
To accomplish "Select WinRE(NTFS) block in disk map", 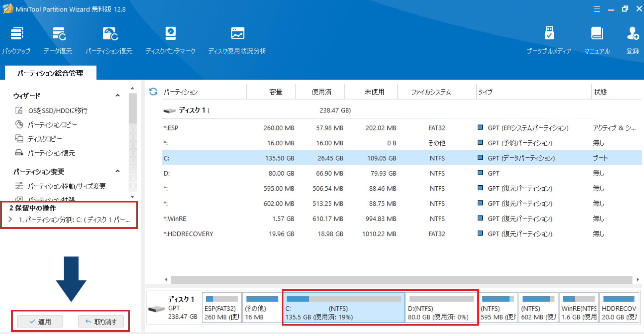I will pos(579,308).
